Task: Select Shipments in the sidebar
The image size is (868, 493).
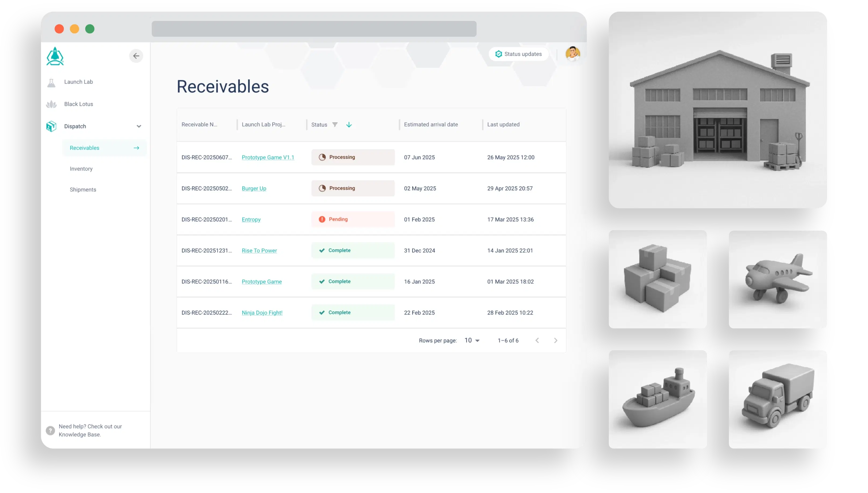Action: tap(83, 190)
